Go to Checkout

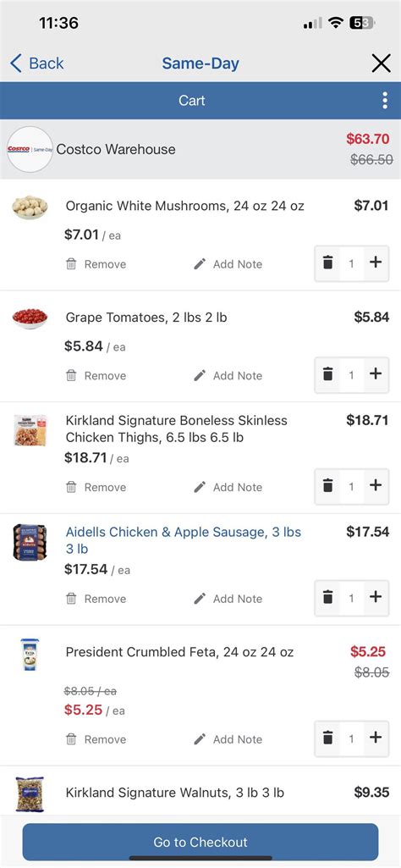pyautogui.click(x=200, y=842)
